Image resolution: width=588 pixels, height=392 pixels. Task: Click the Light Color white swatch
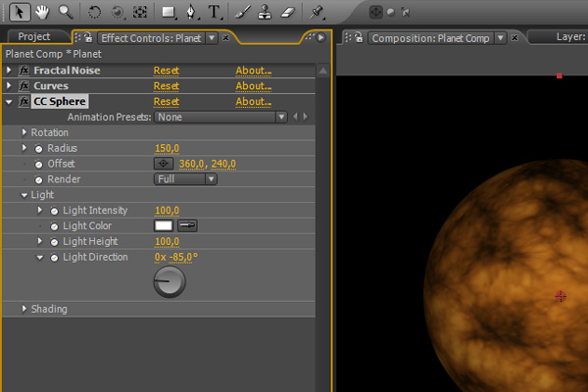tap(164, 225)
